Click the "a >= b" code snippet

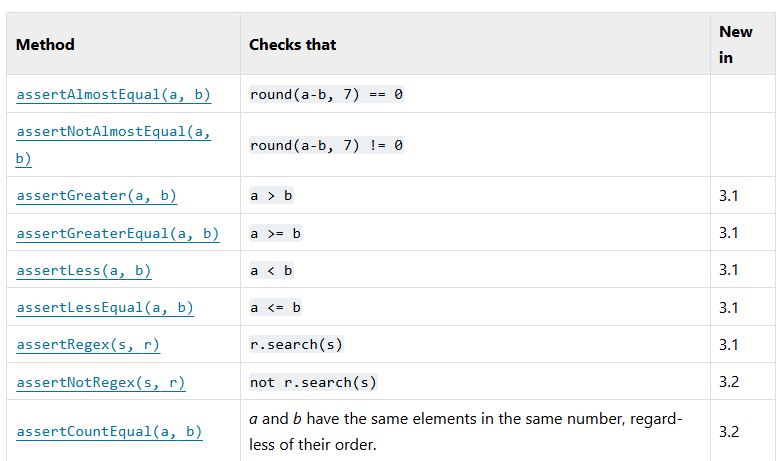(x=275, y=233)
